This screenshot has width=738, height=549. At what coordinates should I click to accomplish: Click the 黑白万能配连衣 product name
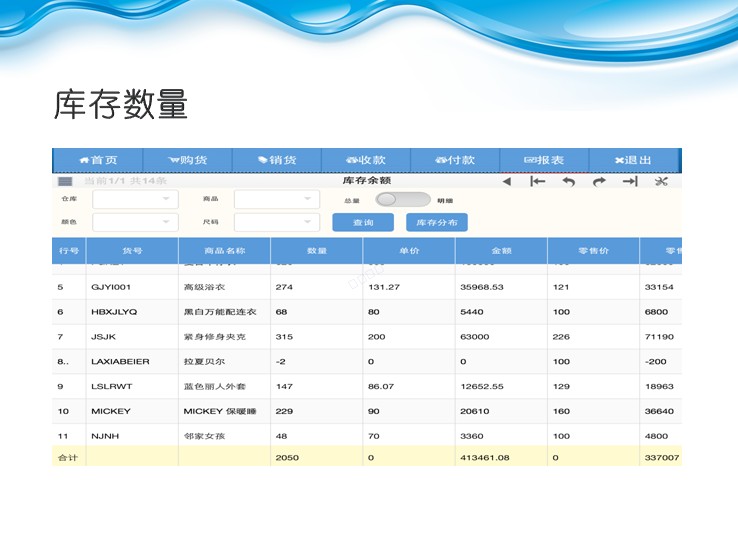(x=220, y=312)
